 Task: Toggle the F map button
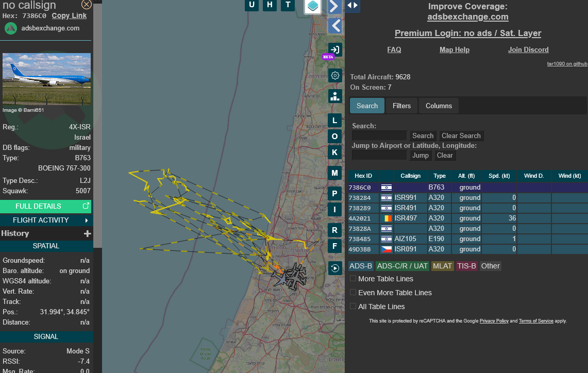pos(334,246)
